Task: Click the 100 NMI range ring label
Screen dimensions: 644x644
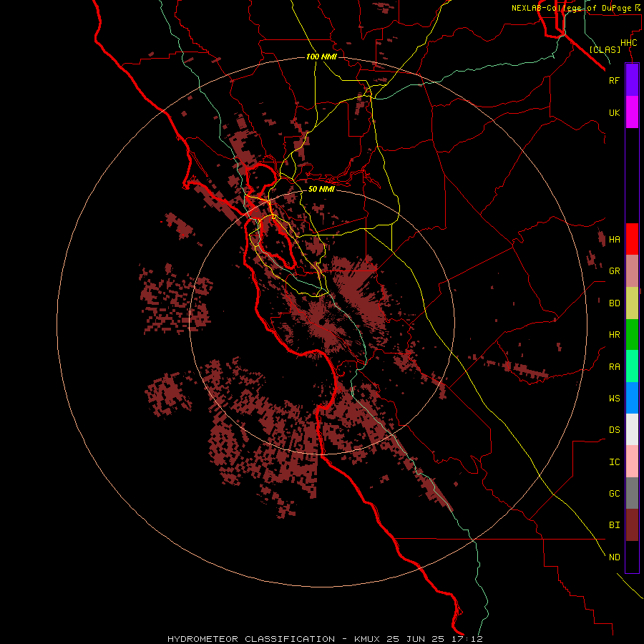Action: click(x=321, y=57)
